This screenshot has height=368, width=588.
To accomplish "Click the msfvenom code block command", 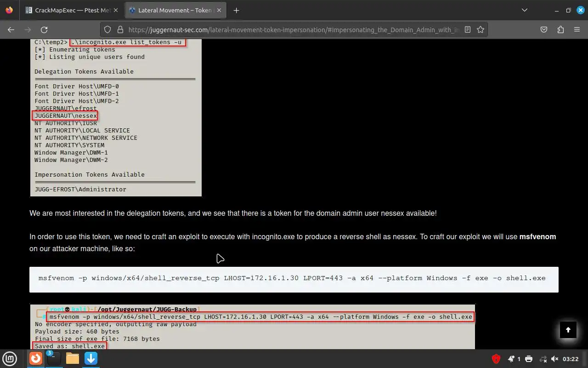I will pos(292,278).
